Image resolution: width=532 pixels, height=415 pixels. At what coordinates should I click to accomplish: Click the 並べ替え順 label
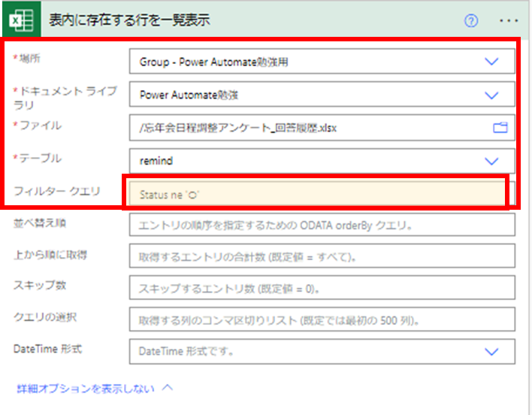click(39, 223)
